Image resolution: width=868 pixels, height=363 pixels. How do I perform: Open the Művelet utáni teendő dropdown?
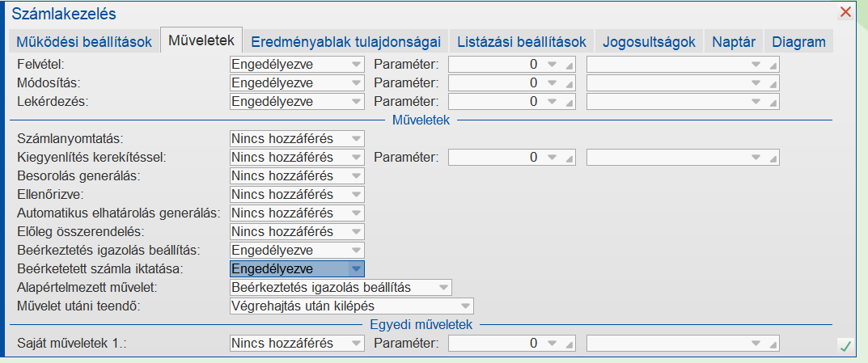pos(465,306)
